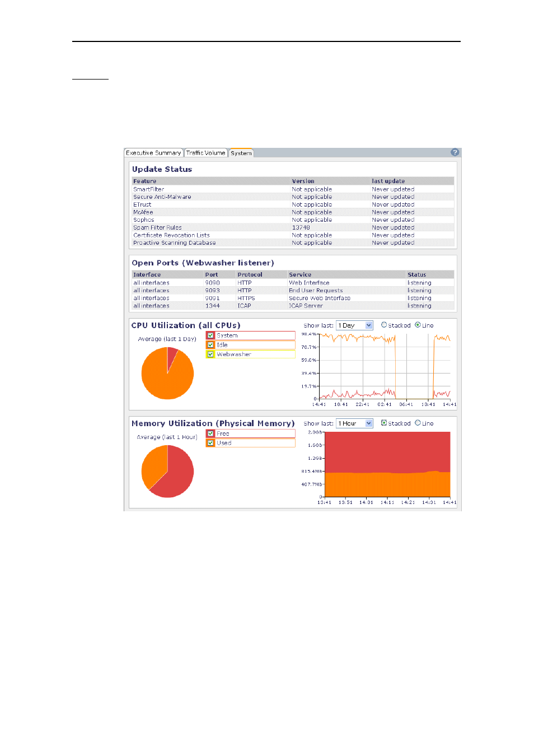Select the ETrust feature row
Screen dimensions: 534x756
(293, 205)
